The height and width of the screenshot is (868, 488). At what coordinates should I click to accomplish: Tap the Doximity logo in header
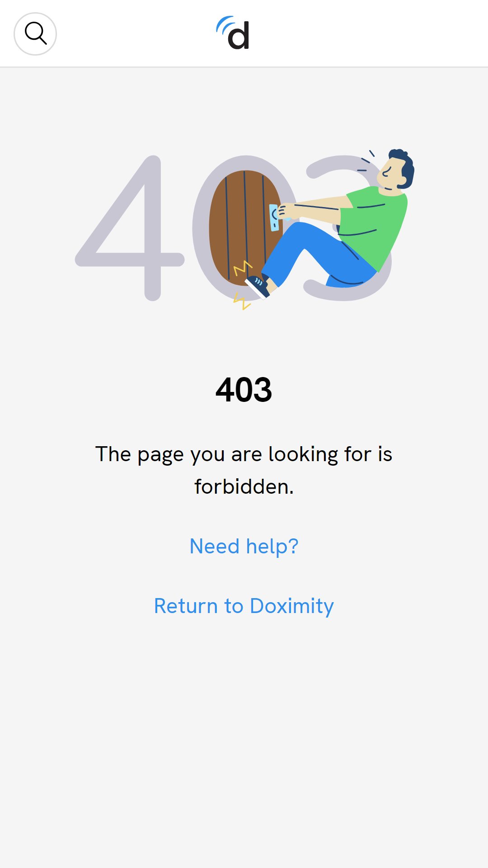(233, 33)
